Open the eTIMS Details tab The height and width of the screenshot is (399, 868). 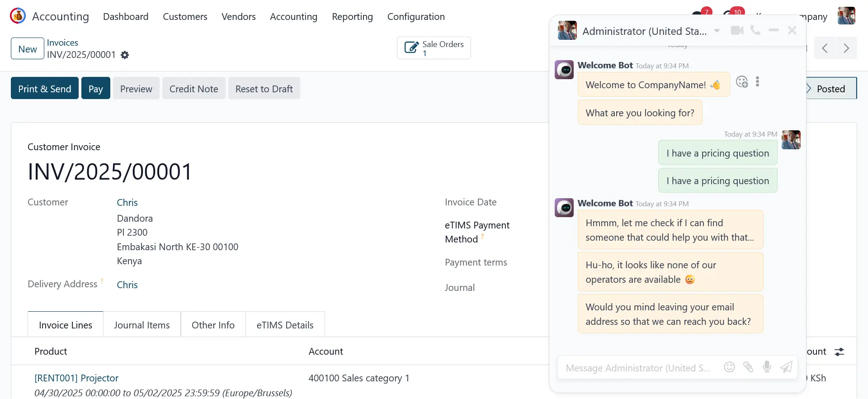285,325
